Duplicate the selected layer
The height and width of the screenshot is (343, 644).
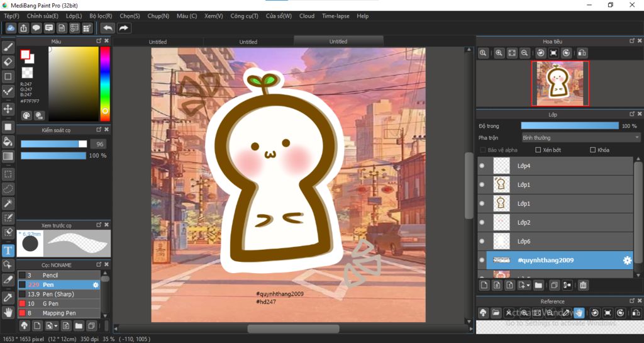pyautogui.click(x=554, y=285)
